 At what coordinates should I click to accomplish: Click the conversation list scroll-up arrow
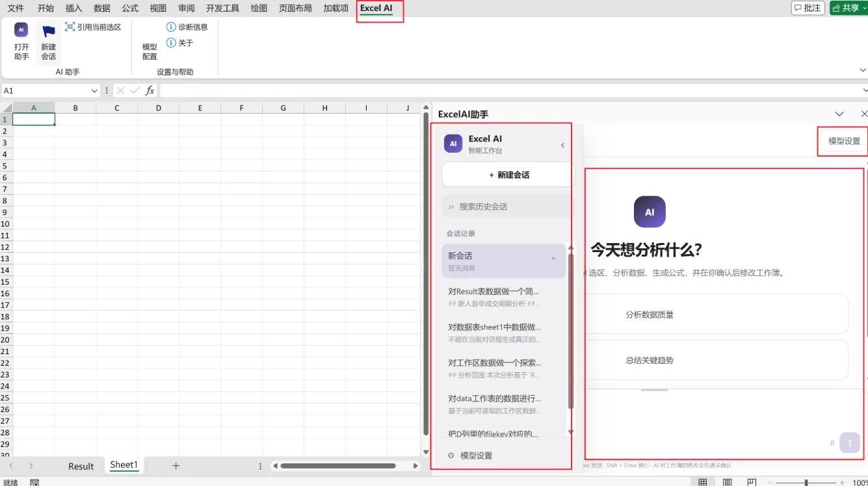(571, 248)
